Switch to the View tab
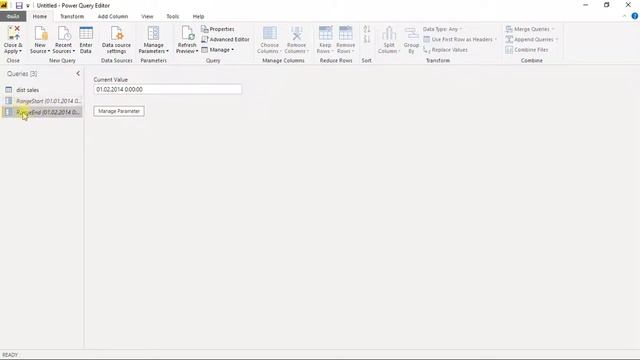This screenshot has width=640, height=360. click(147, 16)
